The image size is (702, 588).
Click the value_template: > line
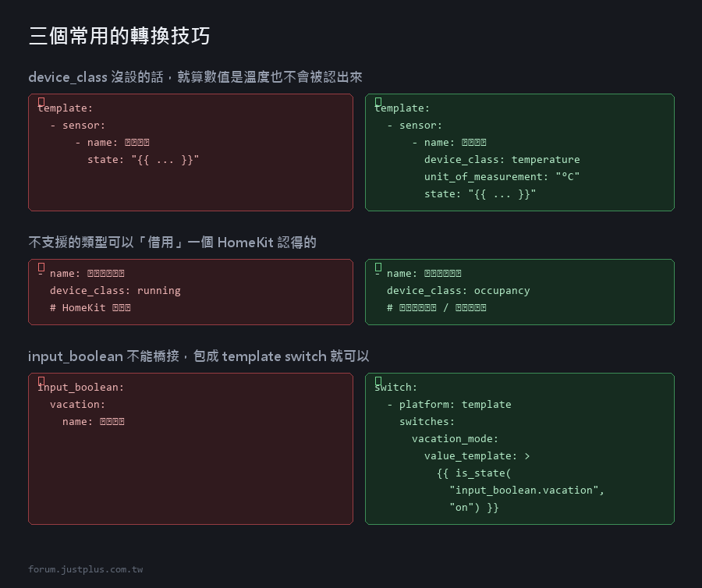(x=477, y=456)
